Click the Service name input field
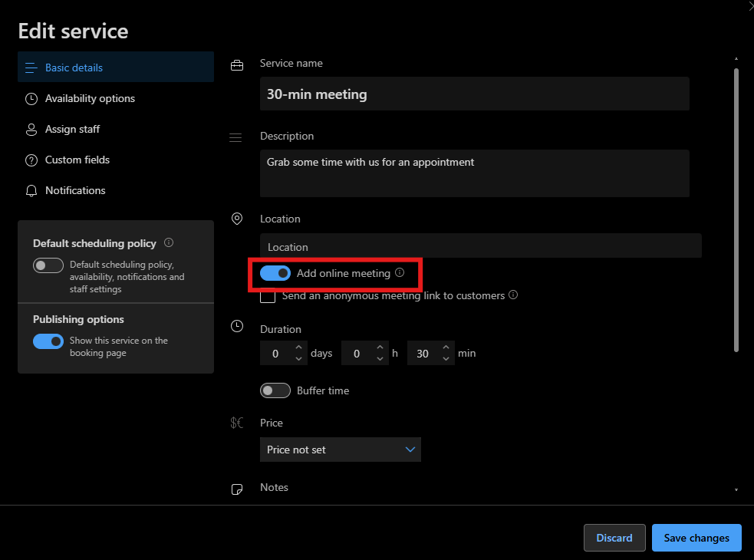 click(475, 94)
